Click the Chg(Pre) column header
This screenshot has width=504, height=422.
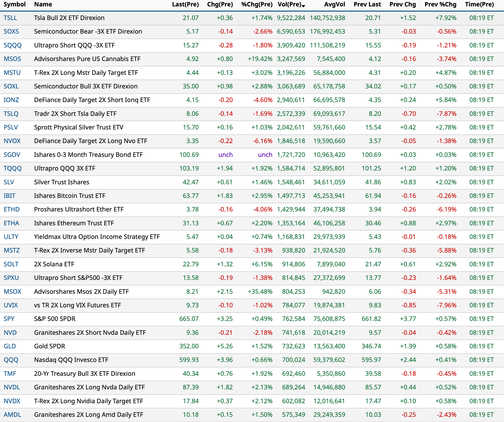click(220, 4)
